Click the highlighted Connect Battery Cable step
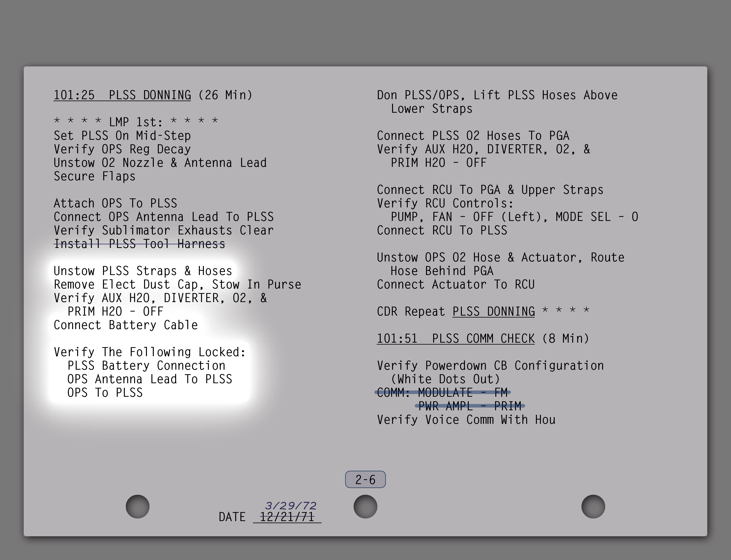The image size is (731, 560). (126, 325)
